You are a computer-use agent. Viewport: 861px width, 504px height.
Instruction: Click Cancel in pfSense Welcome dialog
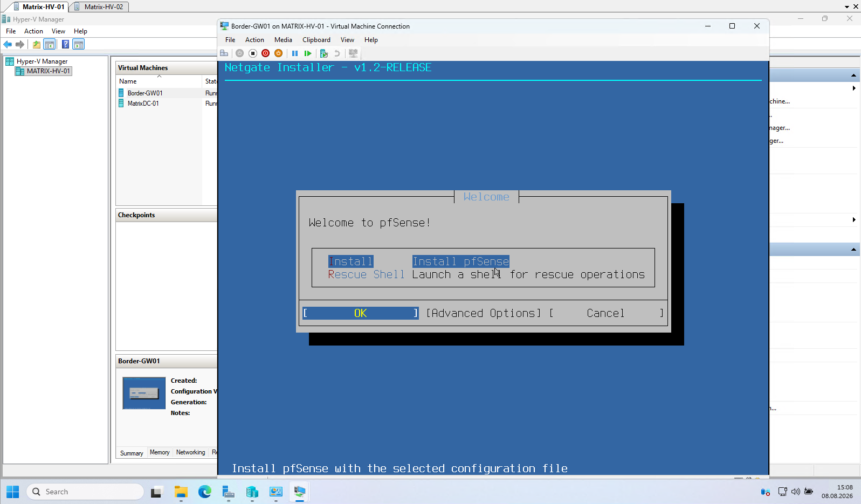pyautogui.click(x=606, y=313)
